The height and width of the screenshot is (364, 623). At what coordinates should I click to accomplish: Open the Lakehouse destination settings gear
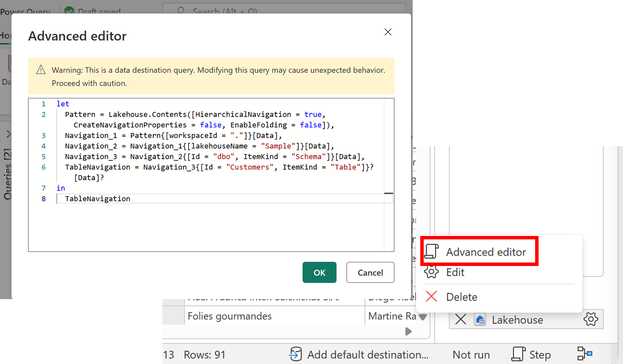pyautogui.click(x=591, y=319)
